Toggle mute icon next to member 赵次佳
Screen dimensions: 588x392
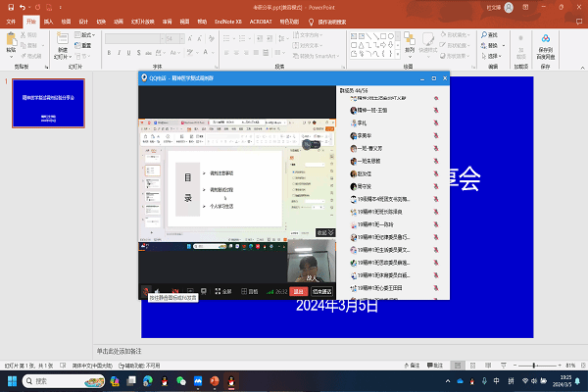[435, 173]
